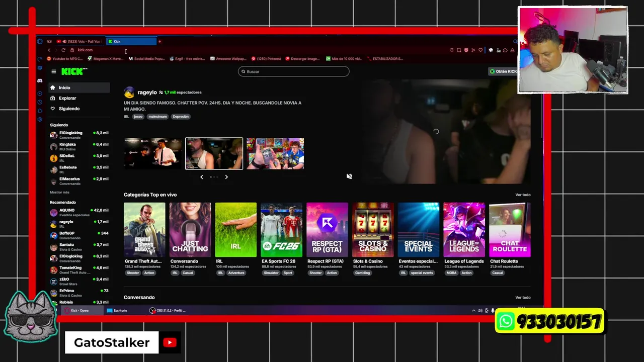Image resolution: width=644 pixels, height=362 pixels.
Task: Click the joseo tag
Action: [138, 117]
